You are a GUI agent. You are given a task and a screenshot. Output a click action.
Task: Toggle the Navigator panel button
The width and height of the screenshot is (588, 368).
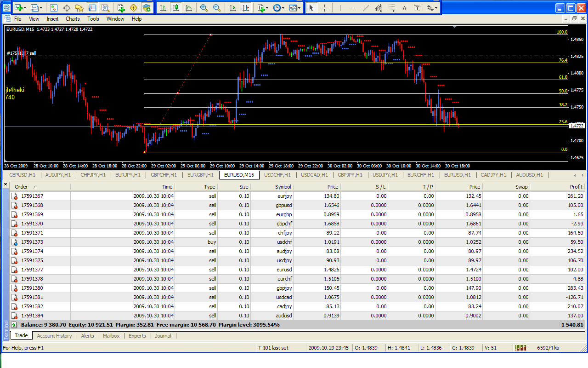pyautogui.click(x=79, y=7)
